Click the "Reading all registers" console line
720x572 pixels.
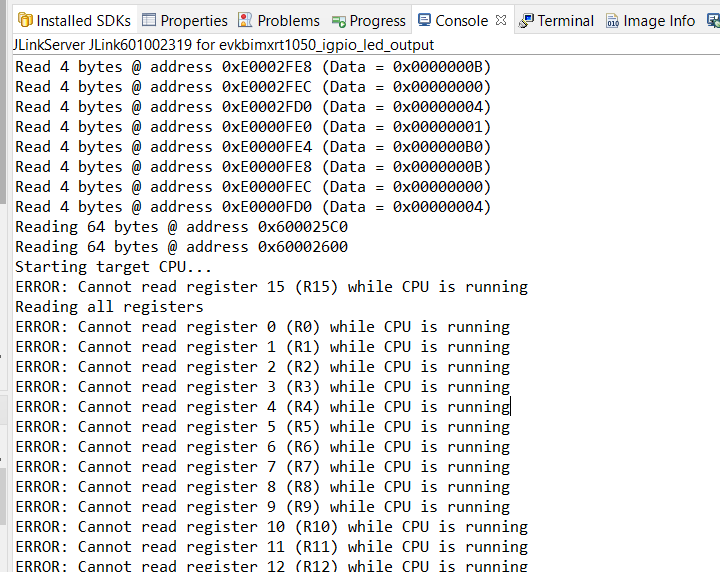coord(109,307)
